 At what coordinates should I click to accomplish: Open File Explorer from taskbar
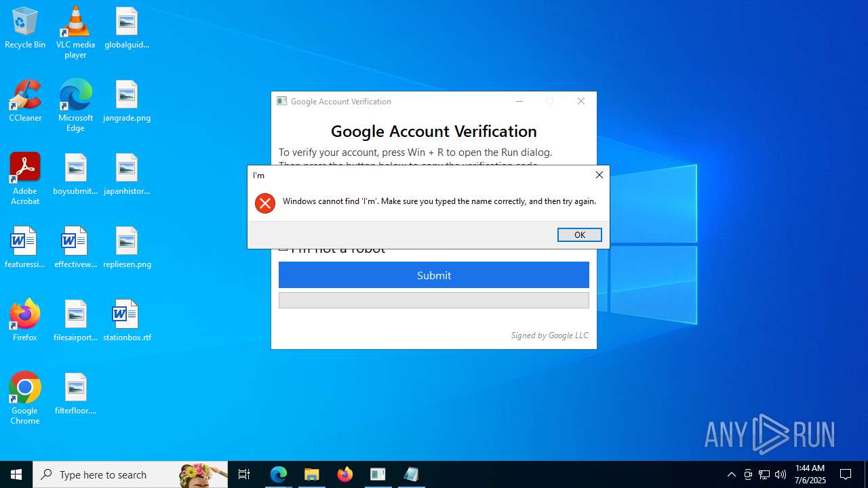pyautogui.click(x=312, y=474)
